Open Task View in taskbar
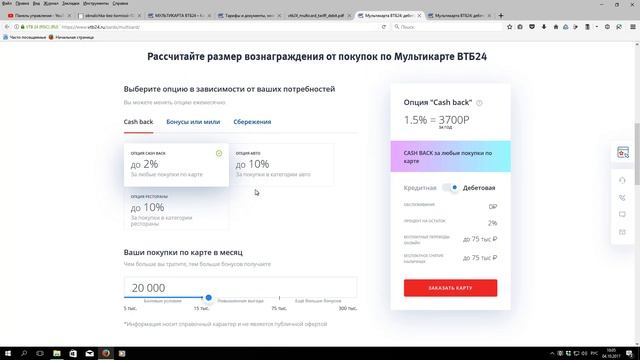The width and height of the screenshot is (640, 360). [x=40, y=353]
